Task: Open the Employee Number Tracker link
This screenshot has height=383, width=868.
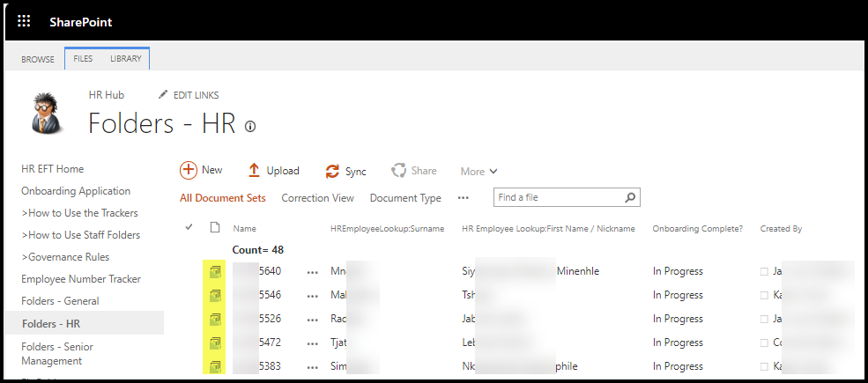Action: (80, 279)
